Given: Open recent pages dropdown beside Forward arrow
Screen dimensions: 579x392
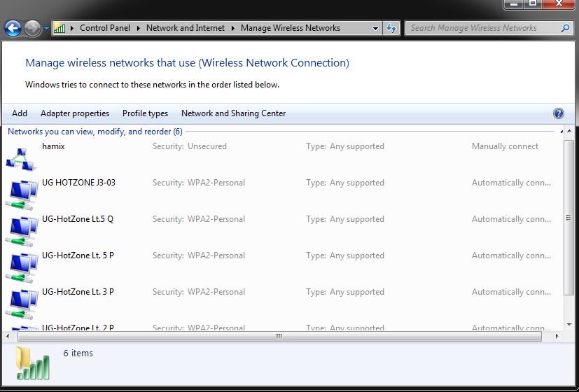Looking at the screenshot, I should click(46, 28).
